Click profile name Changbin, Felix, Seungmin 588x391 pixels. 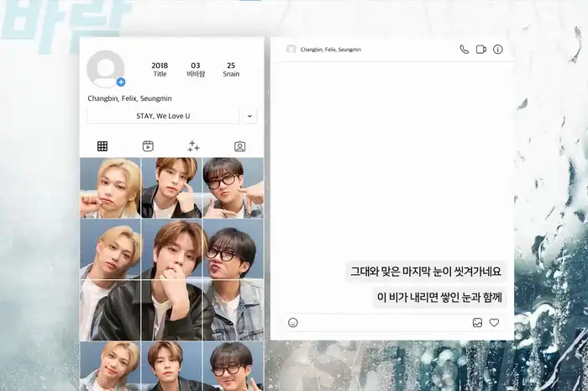point(129,98)
